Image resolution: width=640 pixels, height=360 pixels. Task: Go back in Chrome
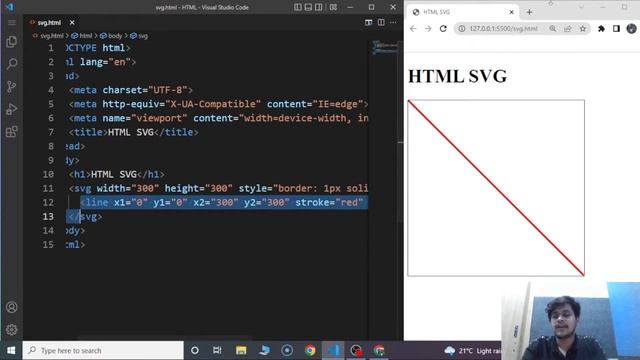tap(413, 29)
